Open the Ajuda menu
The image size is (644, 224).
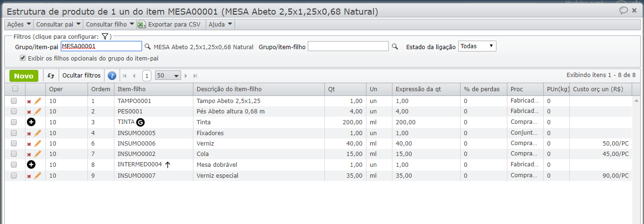(x=221, y=24)
